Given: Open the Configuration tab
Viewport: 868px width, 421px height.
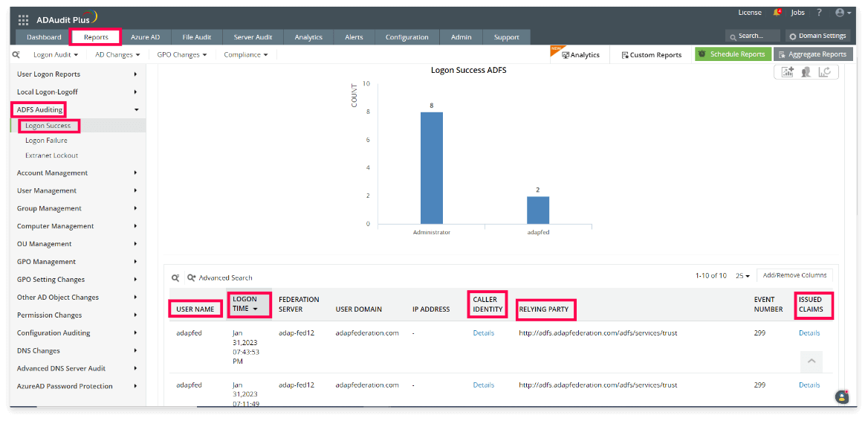Looking at the screenshot, I should pos(407,37).
